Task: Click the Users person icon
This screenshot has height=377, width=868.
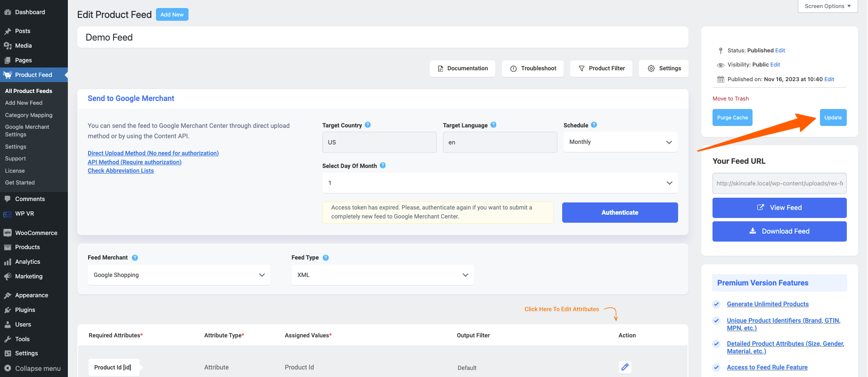Action: (8, 325)
